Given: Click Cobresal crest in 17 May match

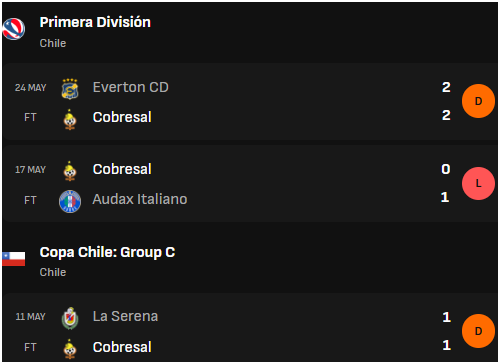Looking at the screenshot, I should tap(70, 171).
